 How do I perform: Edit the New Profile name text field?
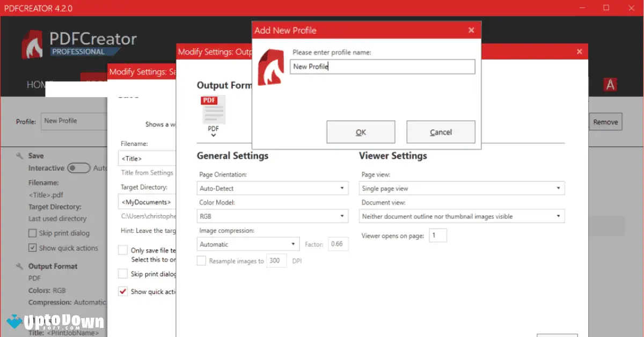point(382,67)
